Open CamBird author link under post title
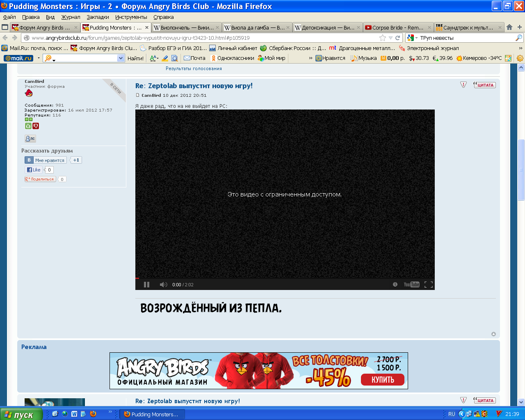The image size is (525, 420). 151,95
